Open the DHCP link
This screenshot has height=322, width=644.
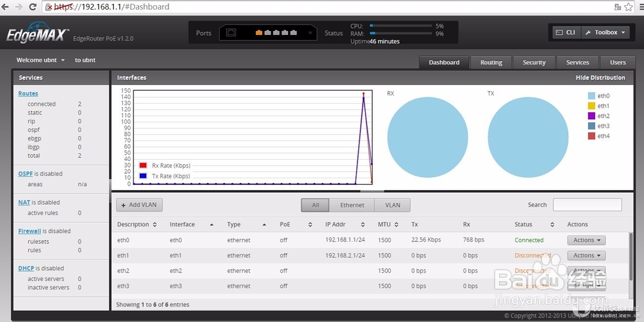point(26,268)
